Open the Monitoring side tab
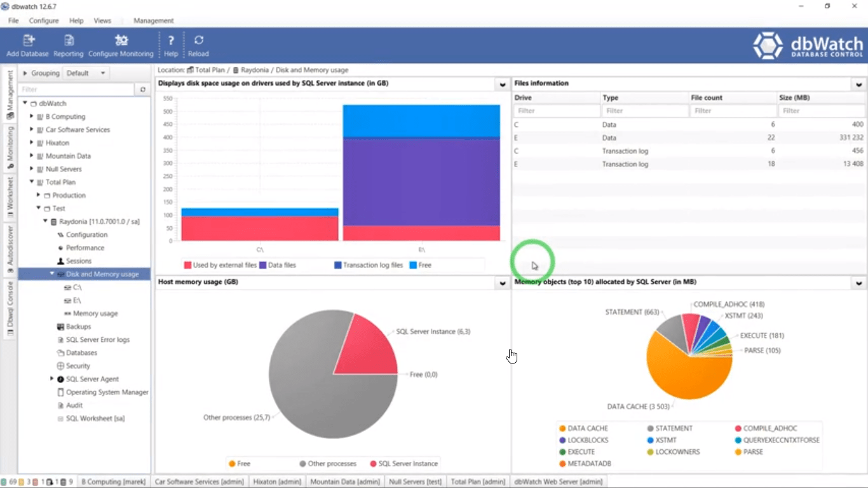The width and height of the screenshot is (868, 488). point(10,147)
